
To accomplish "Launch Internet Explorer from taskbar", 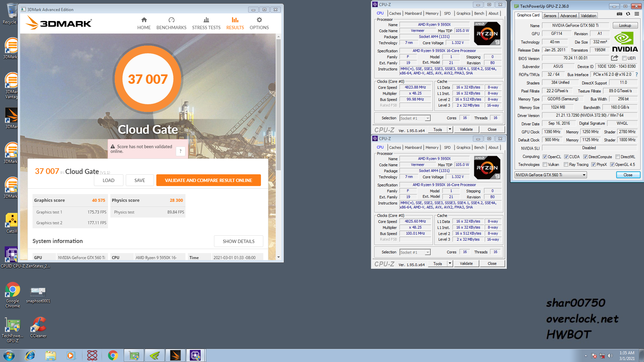I will (x=30, y=355).
